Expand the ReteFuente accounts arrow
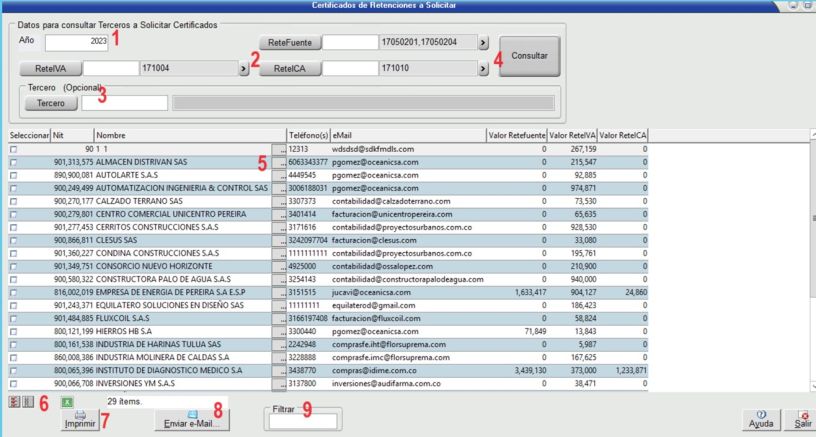This screenshot has width=816, height=437. click(483, 43)
